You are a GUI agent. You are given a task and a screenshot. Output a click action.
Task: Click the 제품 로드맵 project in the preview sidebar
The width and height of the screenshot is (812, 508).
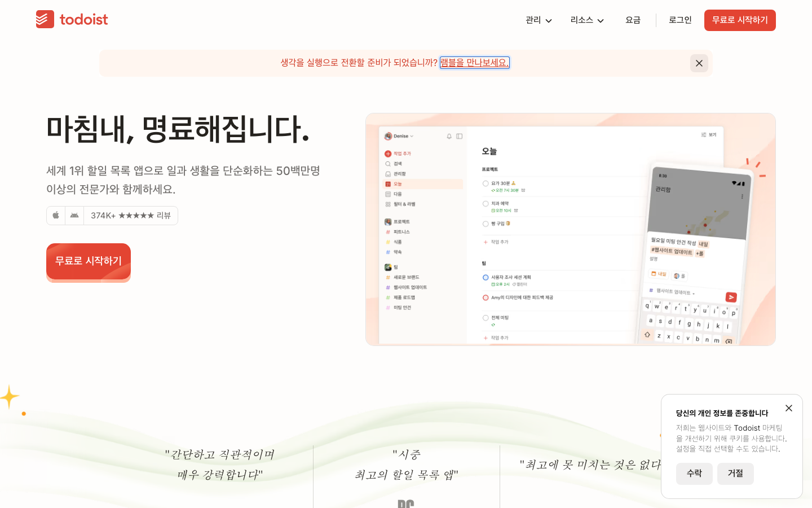pos(400,297)
